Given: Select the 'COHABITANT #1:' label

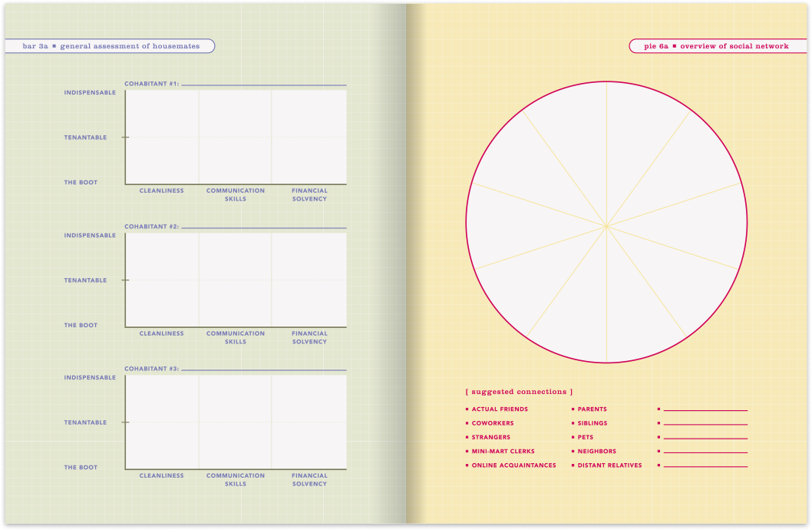Looking at the screenshot, I should (x=152, y=84).
